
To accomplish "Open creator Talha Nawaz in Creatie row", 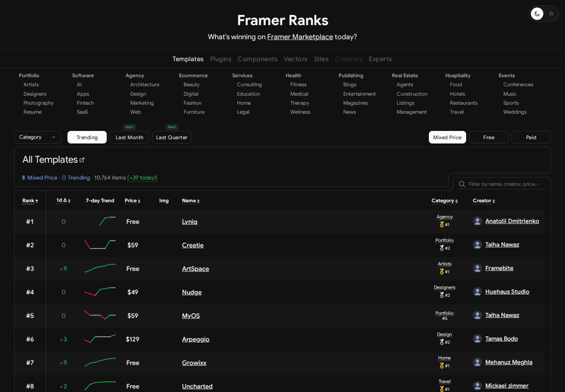I will [x=502, y=245].
